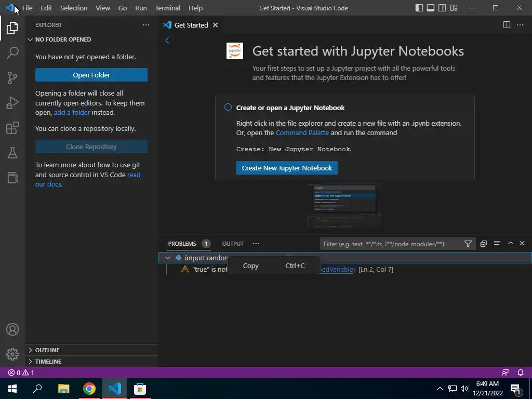The image size is (532, 399).
Task: Open the Help menu
Action: [195, 8]
